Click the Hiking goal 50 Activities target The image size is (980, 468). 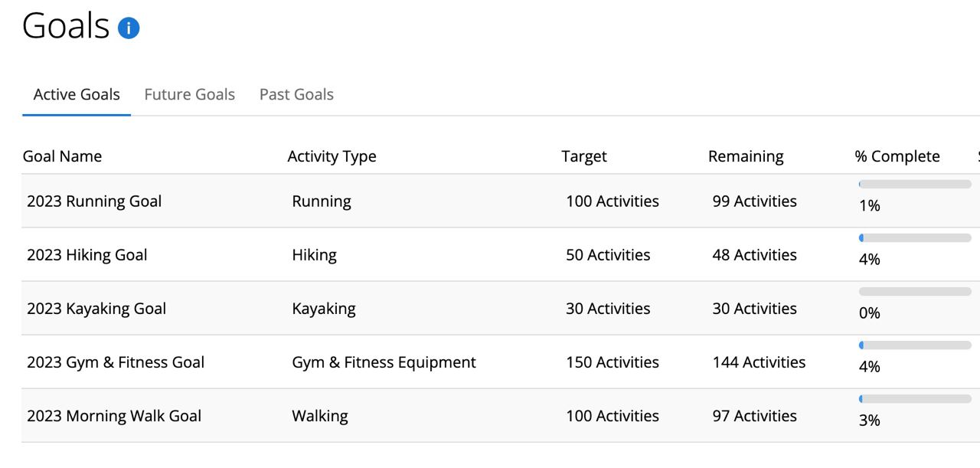(x=608, y=254)
